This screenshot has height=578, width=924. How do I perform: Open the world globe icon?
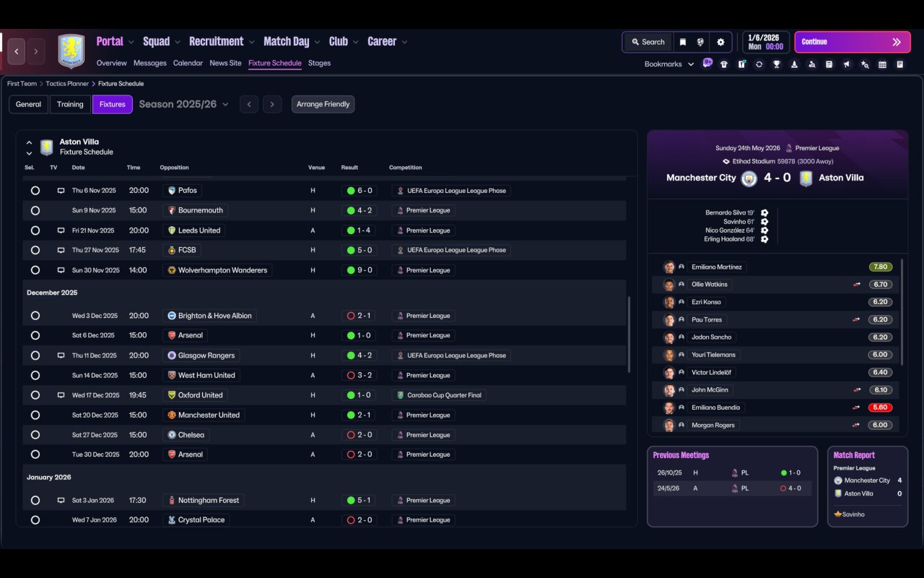pos(700,42)
